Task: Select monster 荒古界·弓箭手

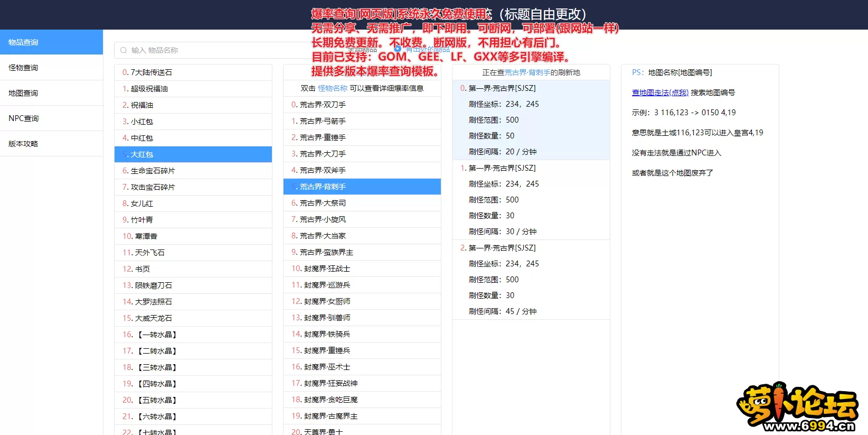Action: pyautogui.click(x=362, y=121)
